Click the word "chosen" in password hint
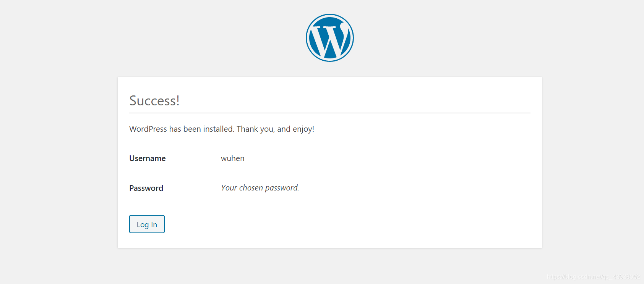The image size is (644, 284). 251,188
